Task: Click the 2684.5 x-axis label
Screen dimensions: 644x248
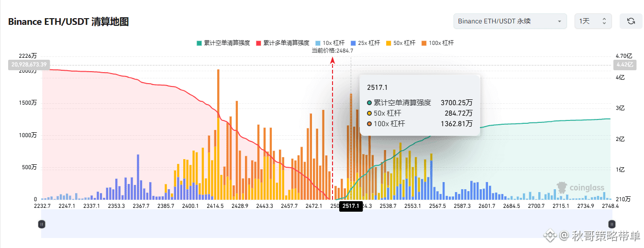Action: pos(511,206)
